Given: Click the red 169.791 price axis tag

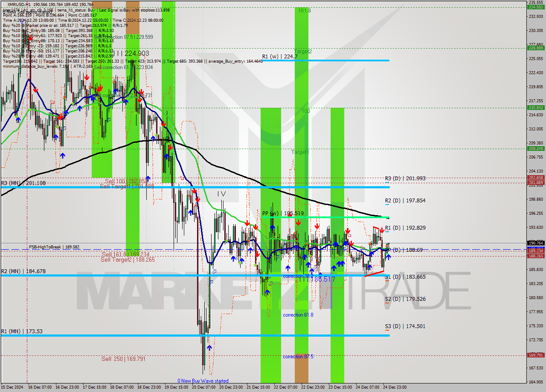Looking at the screenshot, I should (536, 355).
